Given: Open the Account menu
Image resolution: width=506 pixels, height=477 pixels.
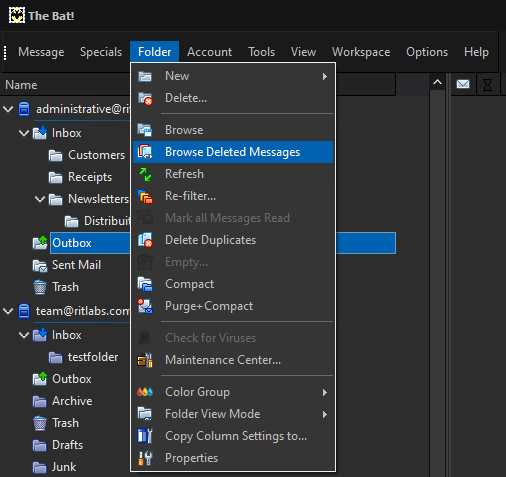Looking at the screenshot, I should coord(209,52).
